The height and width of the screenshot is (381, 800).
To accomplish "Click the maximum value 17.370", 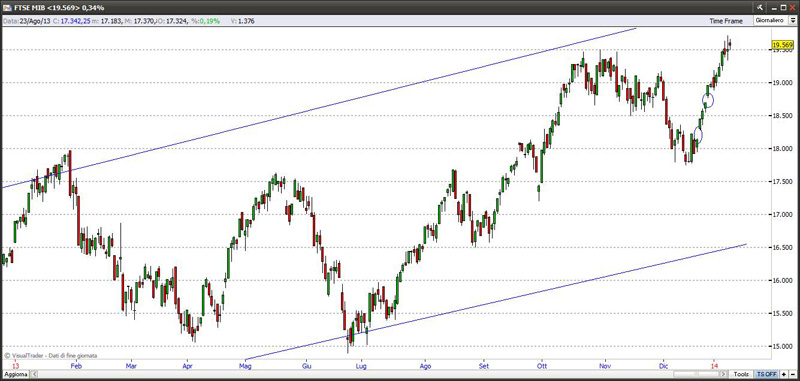I will pyautogui.click(x=146, y=21).
